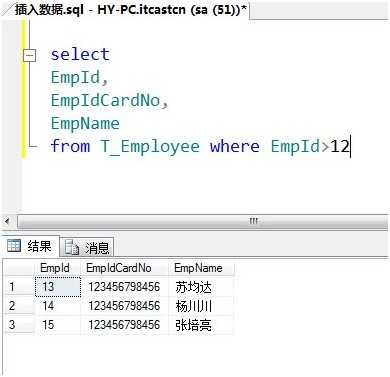Viewport: 390px width, 377px height.
Task: Click the 消息 tab document icon
Action: pos(71,247)
